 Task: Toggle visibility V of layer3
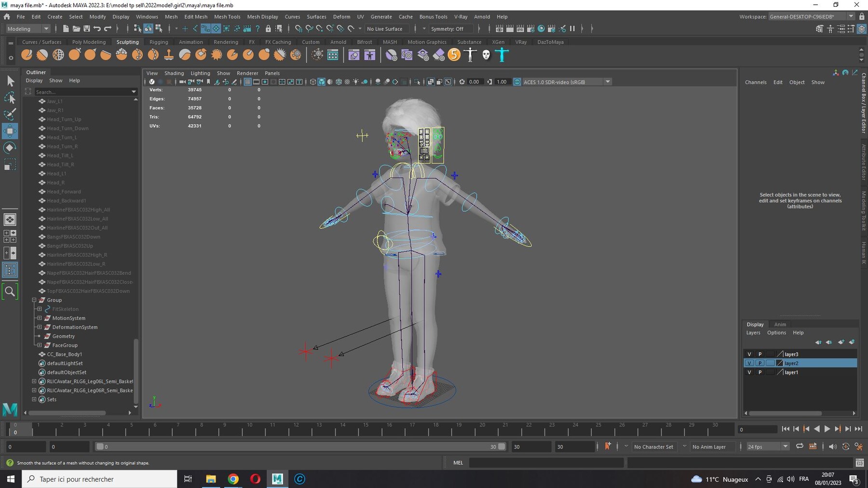(749, 354)
